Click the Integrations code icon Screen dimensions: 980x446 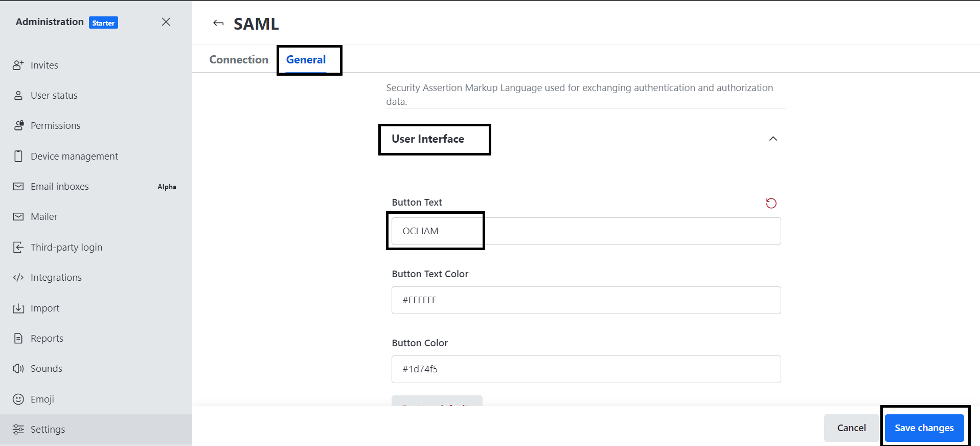pos(18,278)
